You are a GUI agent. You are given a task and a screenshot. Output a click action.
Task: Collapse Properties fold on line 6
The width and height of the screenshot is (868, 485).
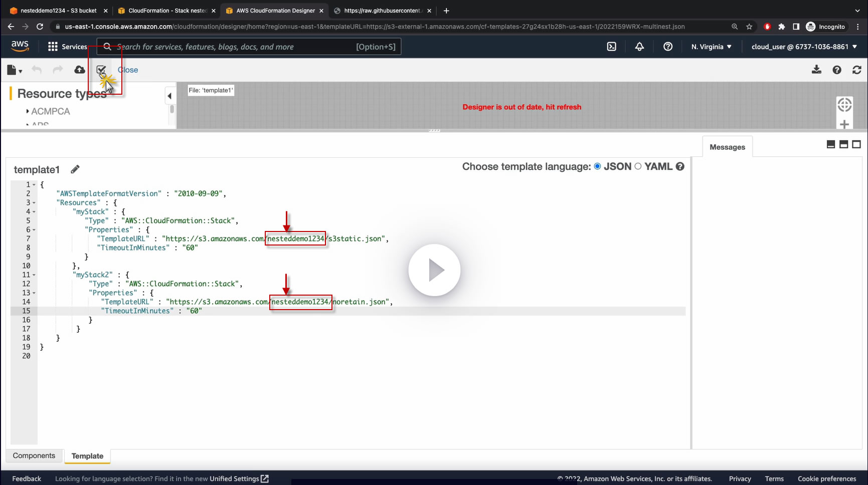(x=34, y=230)
